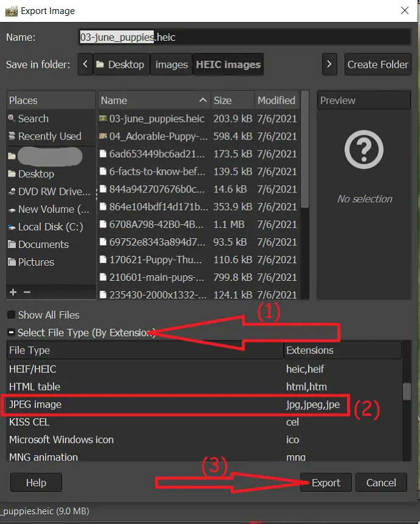Cancel the export dialog

pos(381,482)
